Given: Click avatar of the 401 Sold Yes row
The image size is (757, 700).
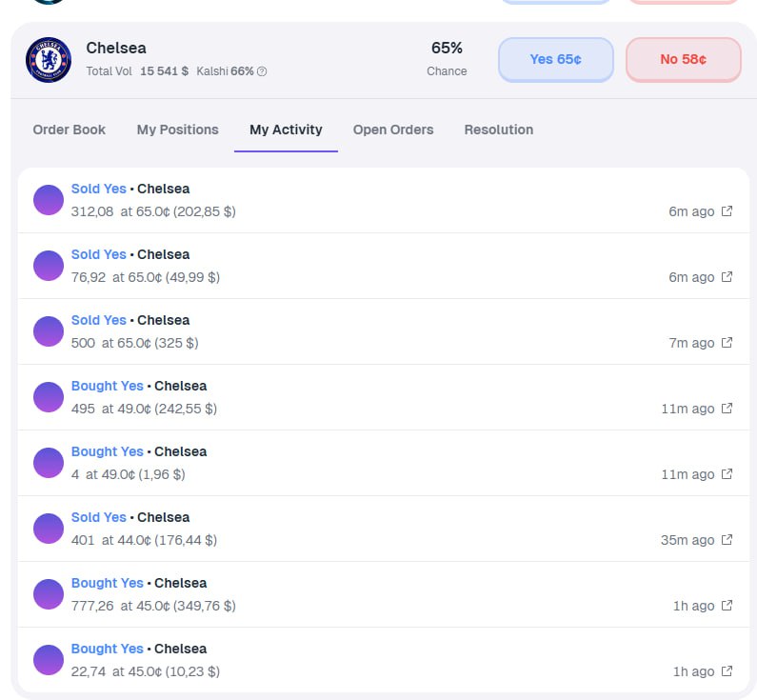Looking at the screenshot, I should 49,529.
